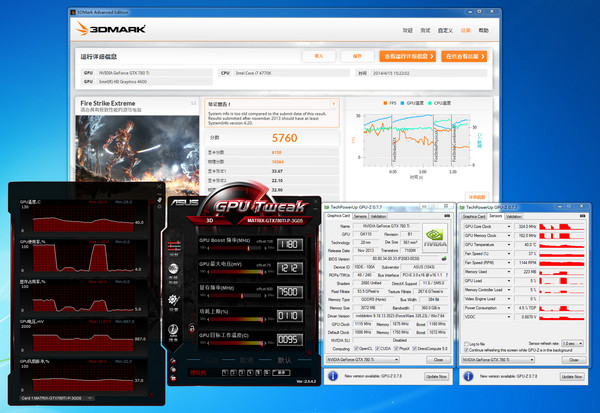This screenshot has width=600, height=413.
Task: Open the 结果 menu in 3DMark
Action: coord(465,30)
